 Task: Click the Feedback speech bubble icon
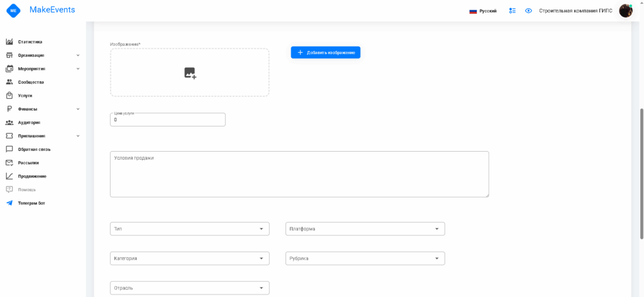(x=9, y=149)
